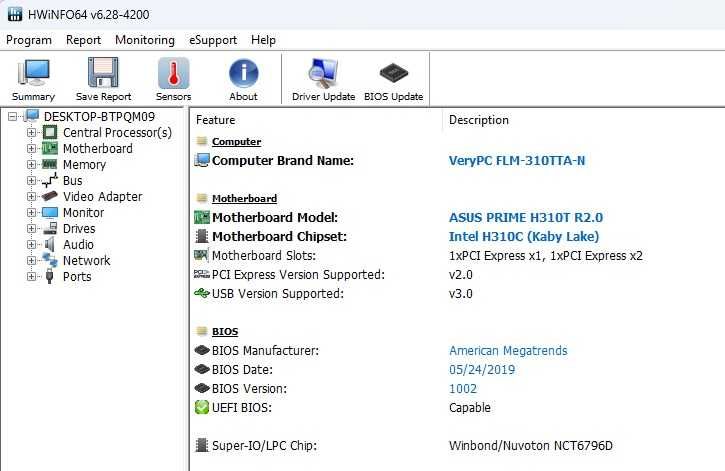Click the Motherboard Chipset row icon
The height and width of the screenshot is (471, 725).
[202, 236]
